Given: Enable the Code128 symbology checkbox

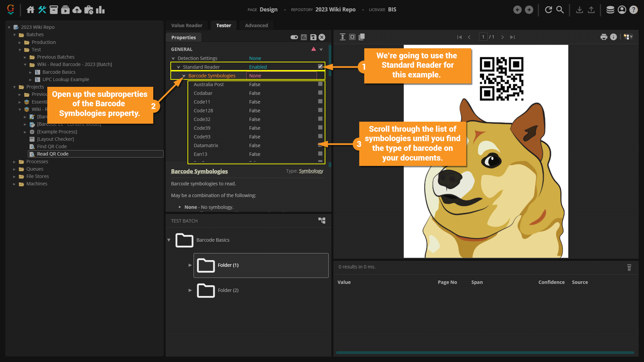Looking at the screenshot, I should point(320,110).
